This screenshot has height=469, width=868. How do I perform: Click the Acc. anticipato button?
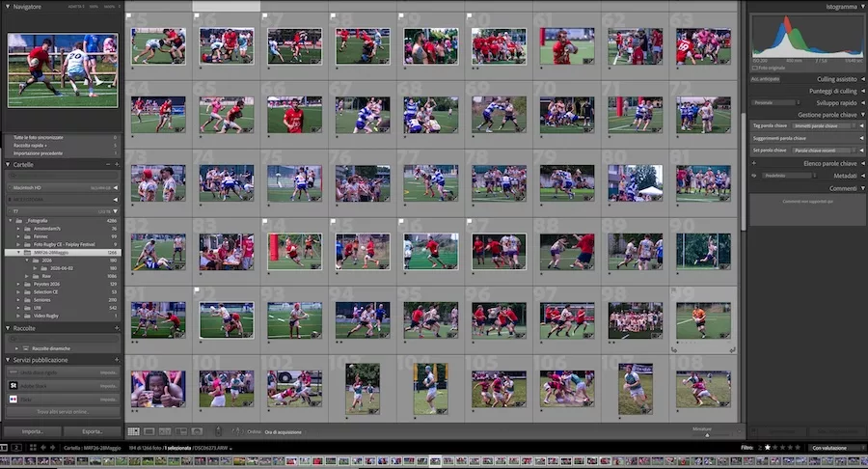pyautogui.click(x=766, y=79)
